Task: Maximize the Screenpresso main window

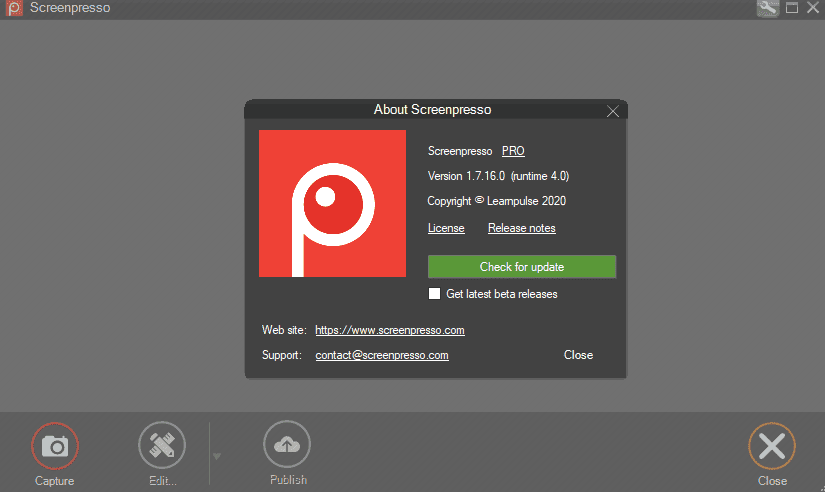Action: (x=791, y=8)
